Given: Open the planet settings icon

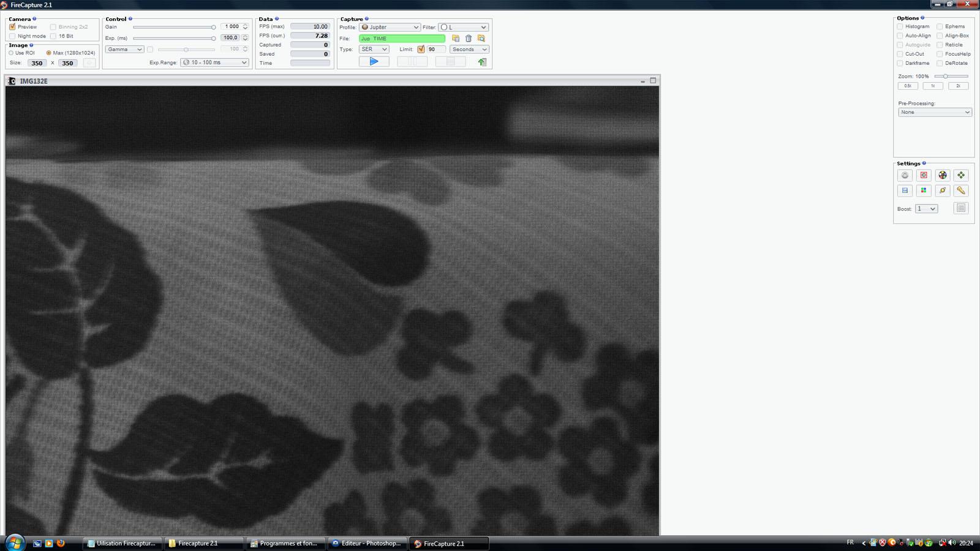Looking at the screenshot, I should [x=943, y=190].
